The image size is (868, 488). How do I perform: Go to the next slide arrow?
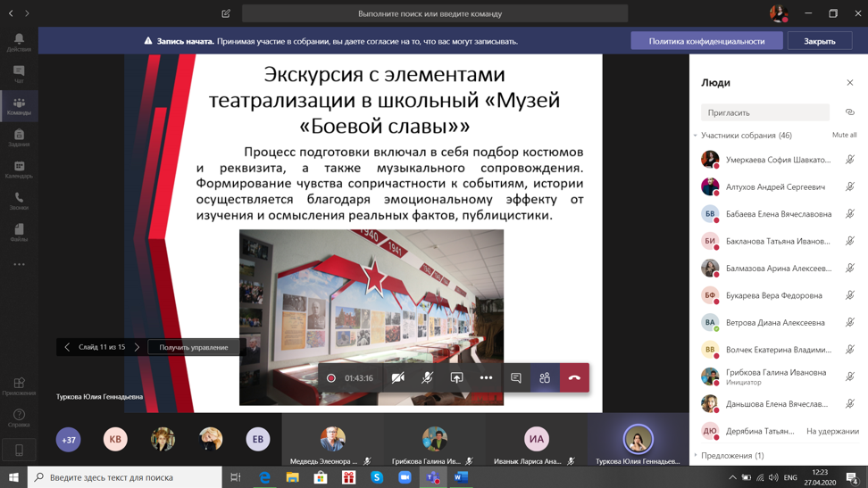coord(137,347)
